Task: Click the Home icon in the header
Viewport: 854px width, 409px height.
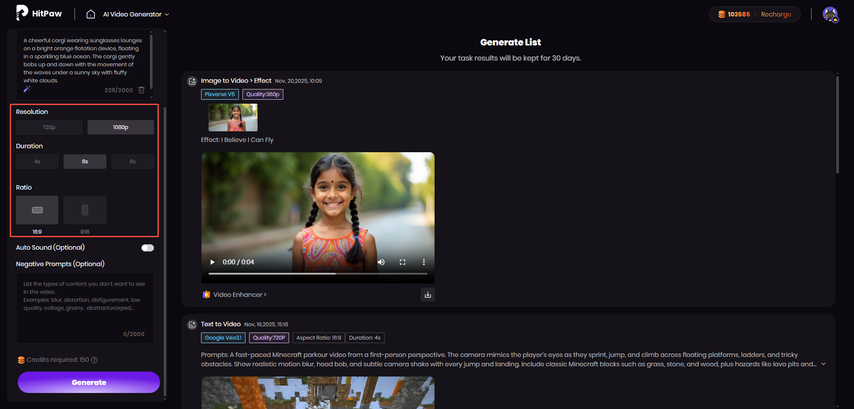Action: coord(91,14)
